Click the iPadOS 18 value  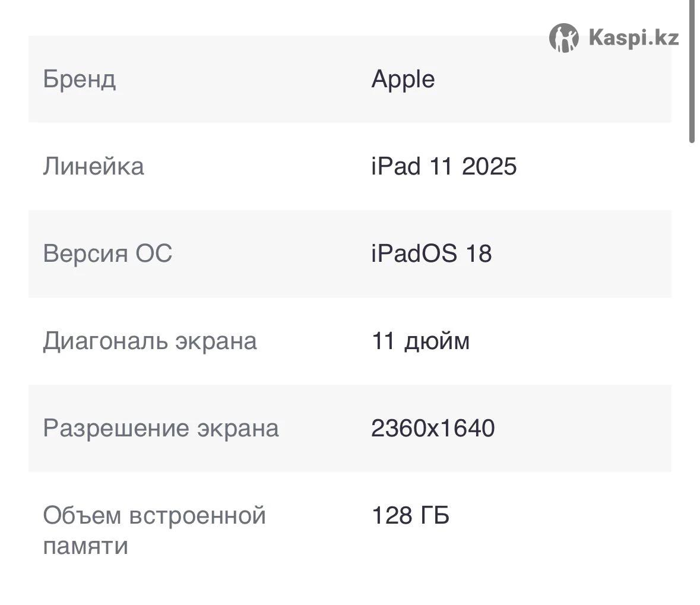(431, 253)
